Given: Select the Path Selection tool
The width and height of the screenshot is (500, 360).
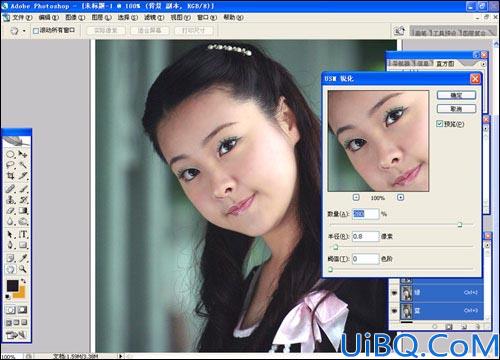Looking at the screenshot, I should [11, 235].
